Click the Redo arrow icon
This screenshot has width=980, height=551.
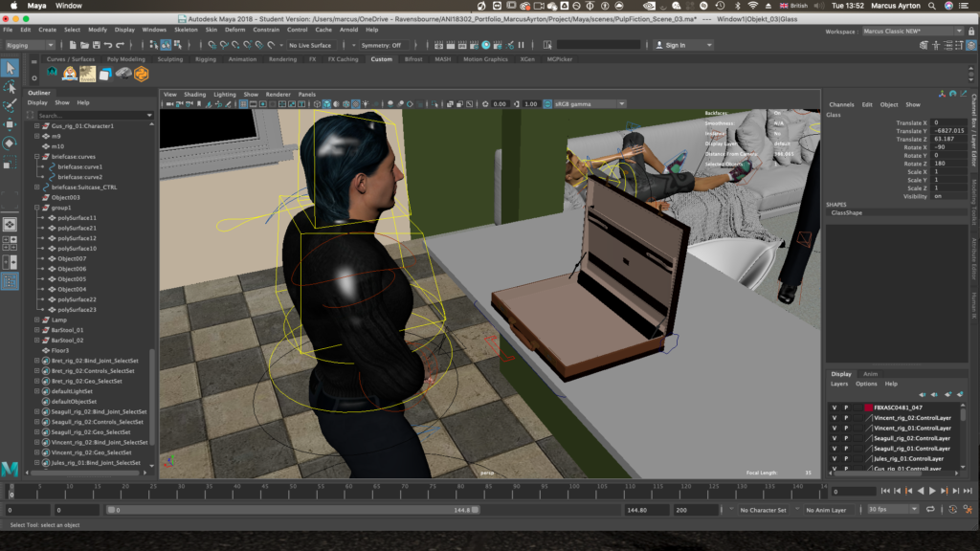(120, 45)
